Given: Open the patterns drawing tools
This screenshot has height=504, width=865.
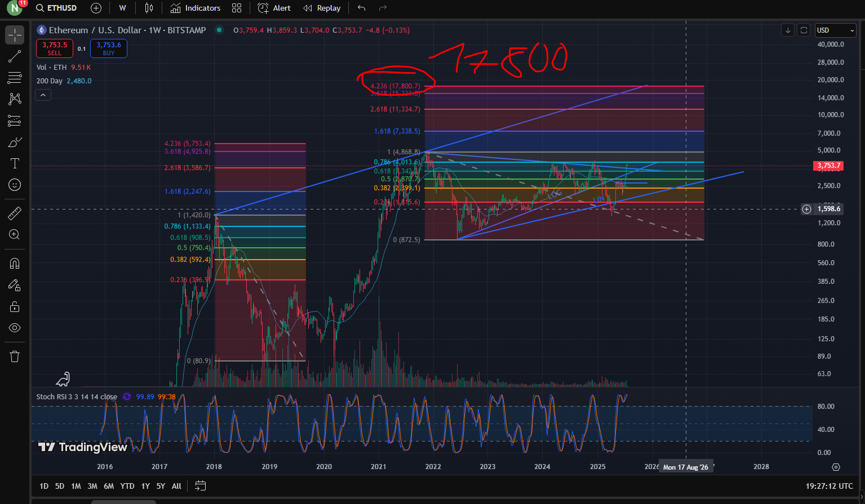Looking at the screenshot, I should pyautogui.click(x=15, y=99).
